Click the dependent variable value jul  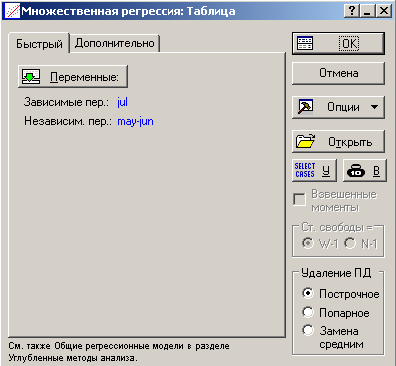122,102
